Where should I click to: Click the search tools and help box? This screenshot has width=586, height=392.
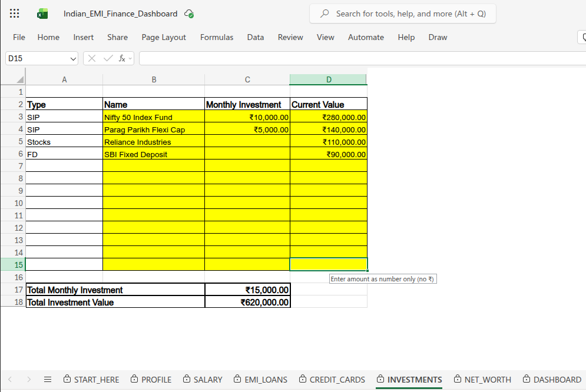[x=402, y=14]
